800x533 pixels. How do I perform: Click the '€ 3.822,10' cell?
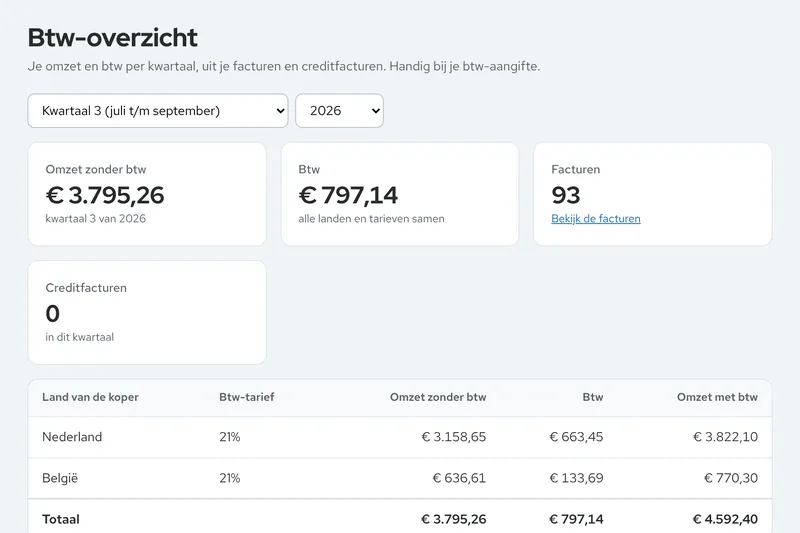coord(725,437)
